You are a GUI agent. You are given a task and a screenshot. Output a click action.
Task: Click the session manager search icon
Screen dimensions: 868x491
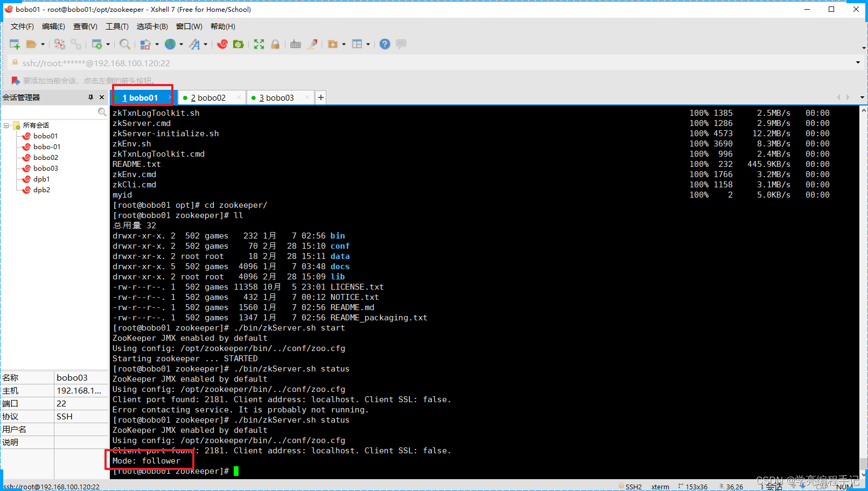click(102, 112)
